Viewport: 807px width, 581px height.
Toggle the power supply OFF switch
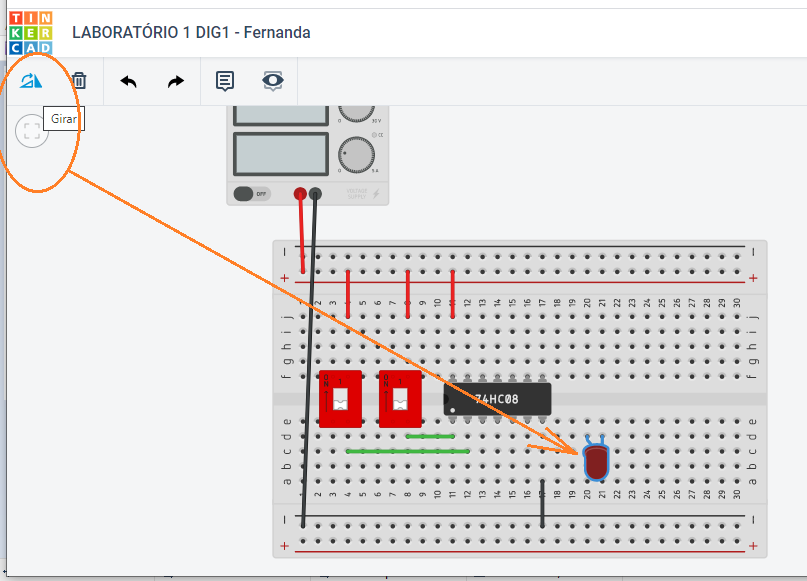252,193
